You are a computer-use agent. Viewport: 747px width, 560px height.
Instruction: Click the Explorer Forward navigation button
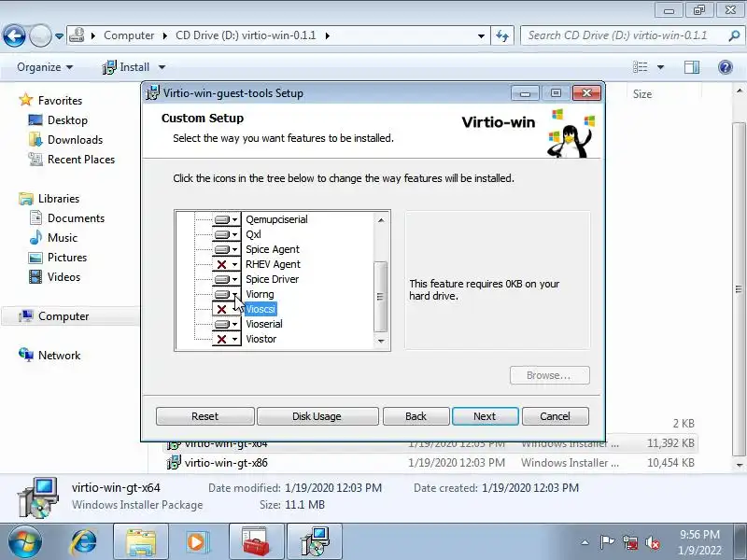coord(40,35)
